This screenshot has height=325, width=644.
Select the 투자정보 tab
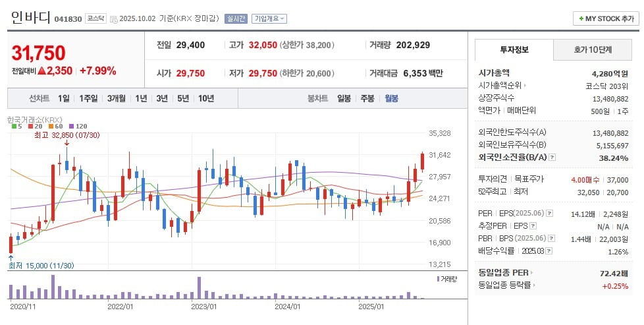(514, 49)
